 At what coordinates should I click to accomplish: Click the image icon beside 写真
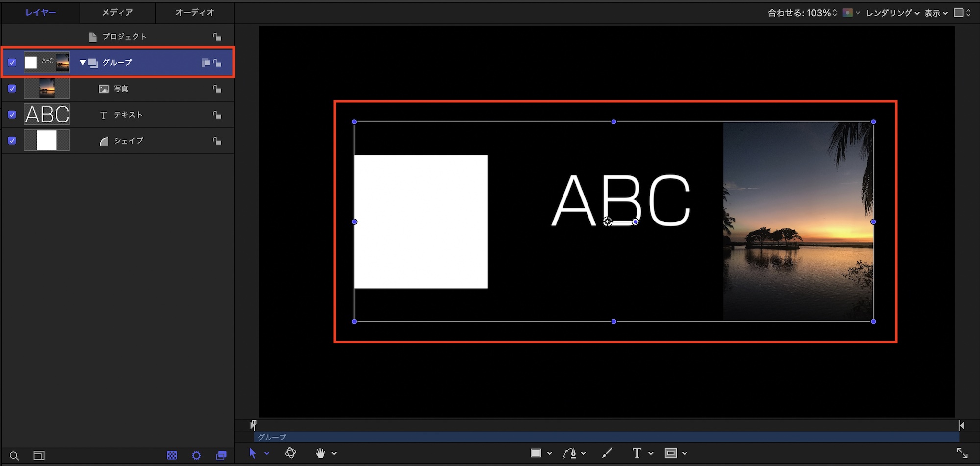(104, 89)
